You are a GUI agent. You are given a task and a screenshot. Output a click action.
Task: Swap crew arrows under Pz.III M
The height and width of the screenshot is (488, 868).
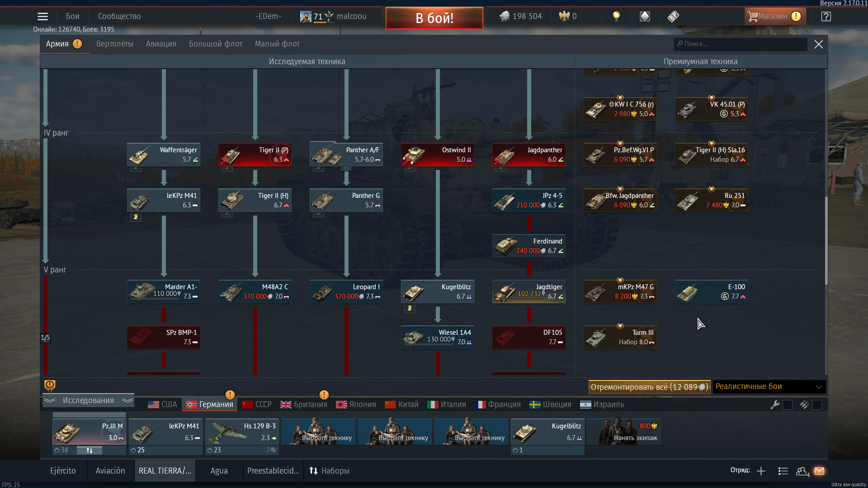tap(89, 450)
